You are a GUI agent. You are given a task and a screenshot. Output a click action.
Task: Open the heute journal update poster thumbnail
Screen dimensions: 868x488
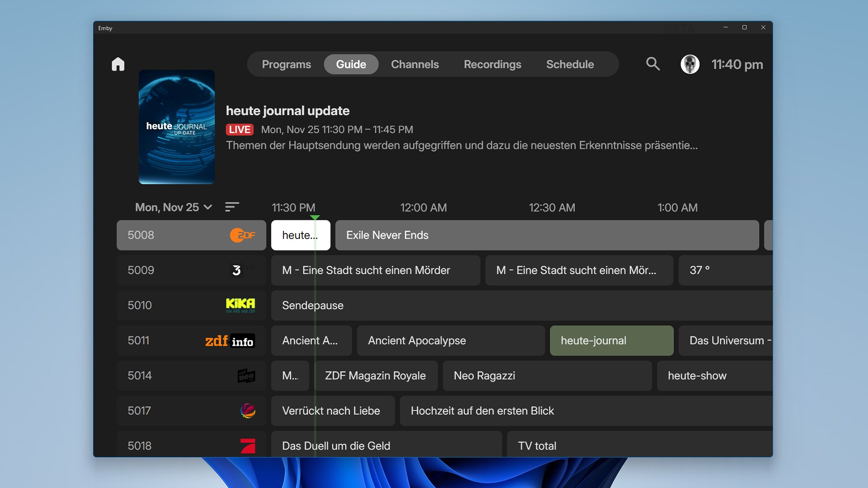[x=176, y=127]
